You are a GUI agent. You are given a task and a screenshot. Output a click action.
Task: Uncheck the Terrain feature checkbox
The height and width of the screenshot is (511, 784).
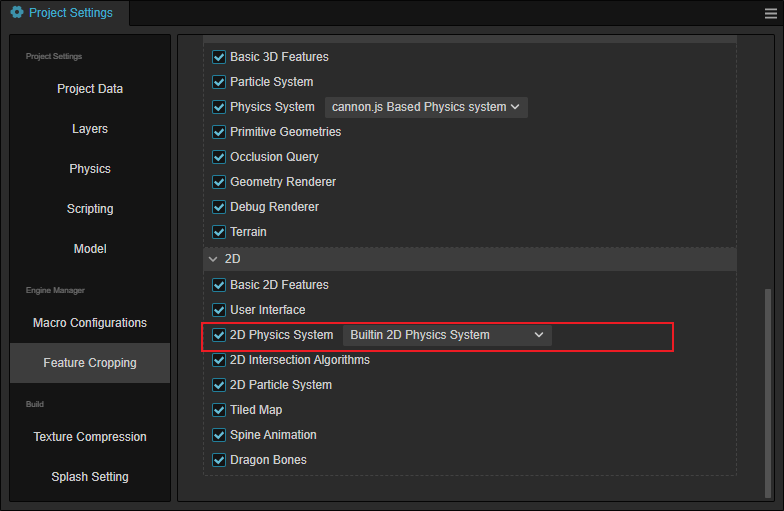pos(219,232)
